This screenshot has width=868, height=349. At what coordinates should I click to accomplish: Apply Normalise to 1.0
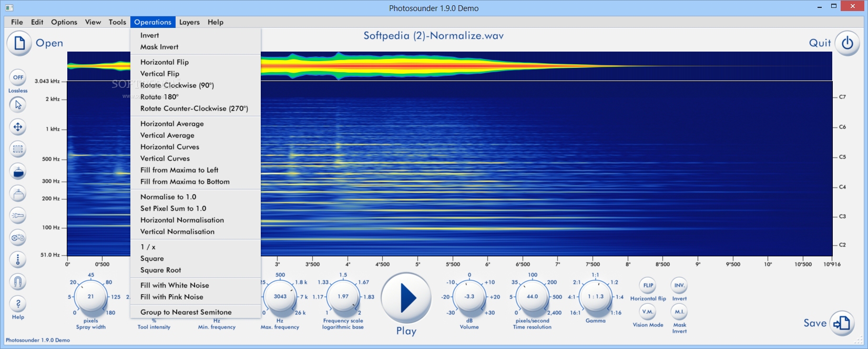pos(196,197)
